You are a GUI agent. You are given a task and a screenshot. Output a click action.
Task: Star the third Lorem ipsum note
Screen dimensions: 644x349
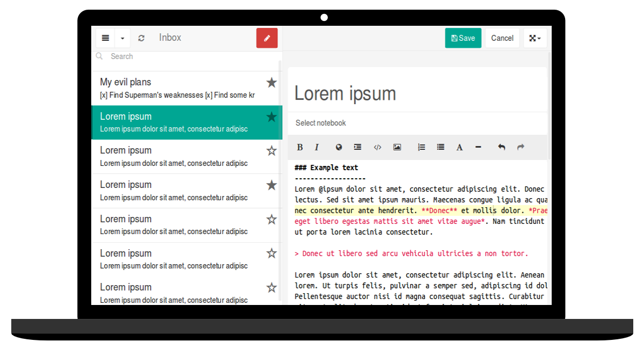tap(272, 185)
